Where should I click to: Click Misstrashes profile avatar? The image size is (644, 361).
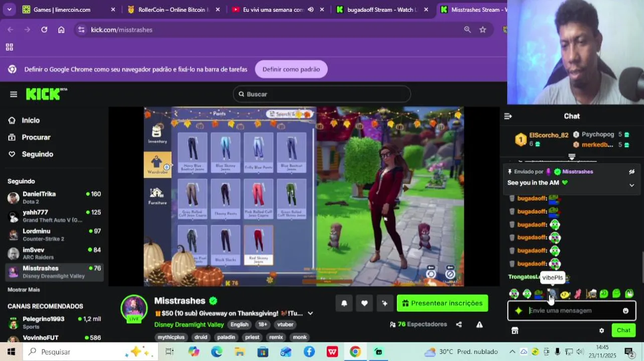click(134, 308)
